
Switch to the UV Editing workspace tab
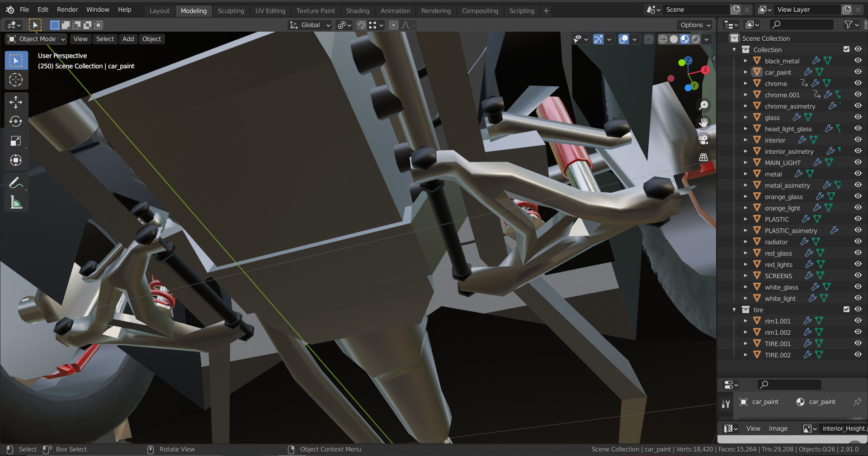(x=270, y=11)
